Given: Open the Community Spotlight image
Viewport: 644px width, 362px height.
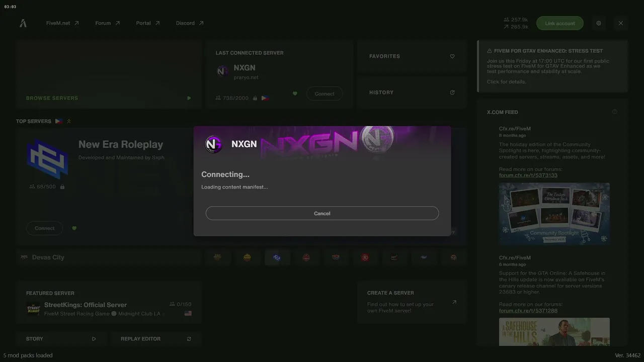Looking at the screenshot, I should pos(554,214).
